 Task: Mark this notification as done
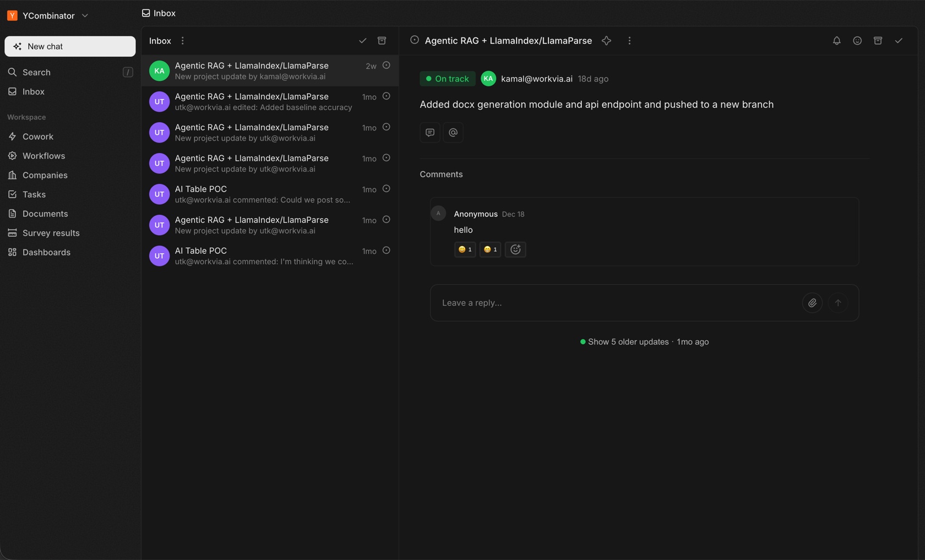pyautogui.click(x=899, y=41)
